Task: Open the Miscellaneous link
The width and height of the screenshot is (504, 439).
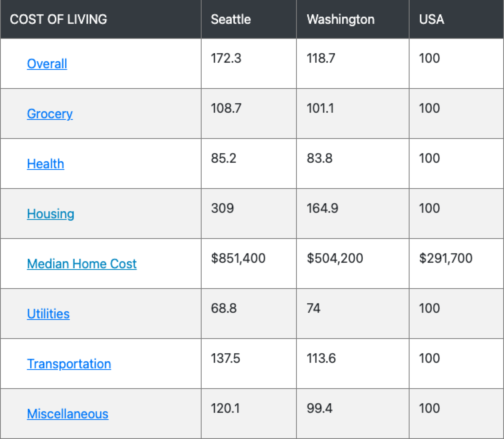Action: (x=68, y=414)
